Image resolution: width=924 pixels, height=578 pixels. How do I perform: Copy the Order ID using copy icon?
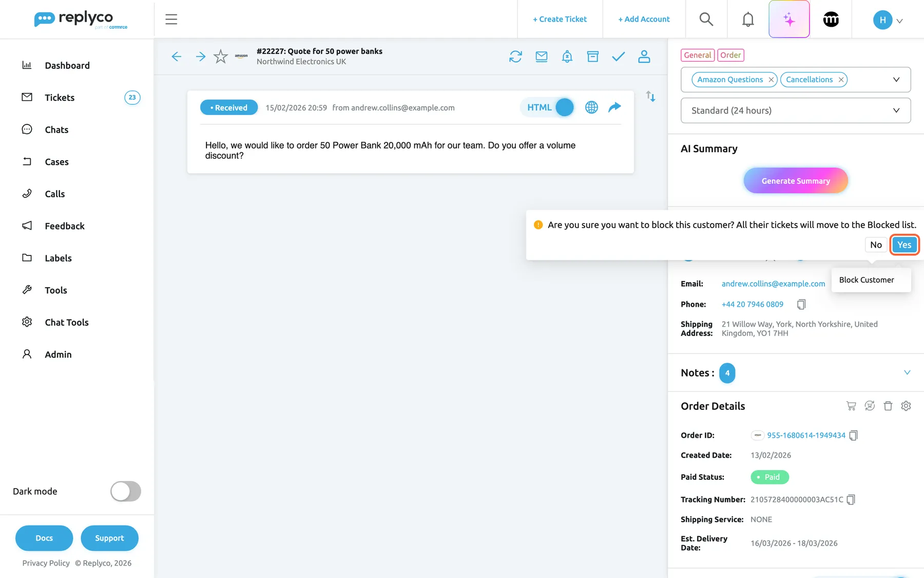853,435
